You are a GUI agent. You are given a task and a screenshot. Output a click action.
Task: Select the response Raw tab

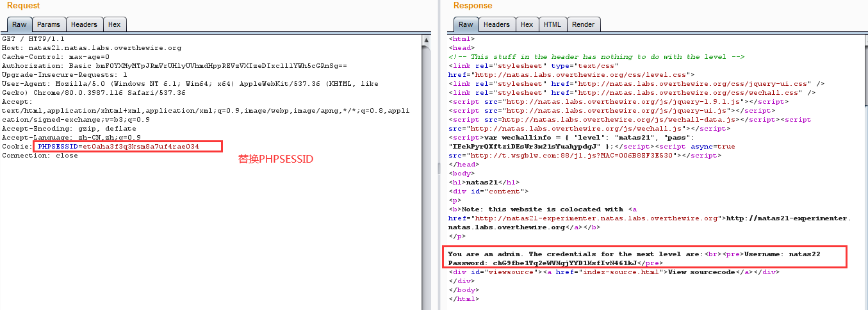point(466,24)
